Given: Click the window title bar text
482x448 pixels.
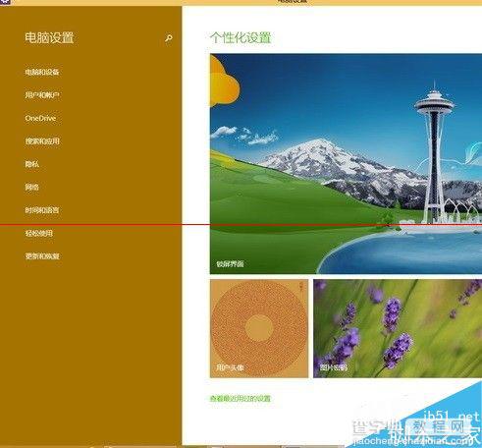Looking at the screenshot, I should pyautogui.click(x=293, y=1).
